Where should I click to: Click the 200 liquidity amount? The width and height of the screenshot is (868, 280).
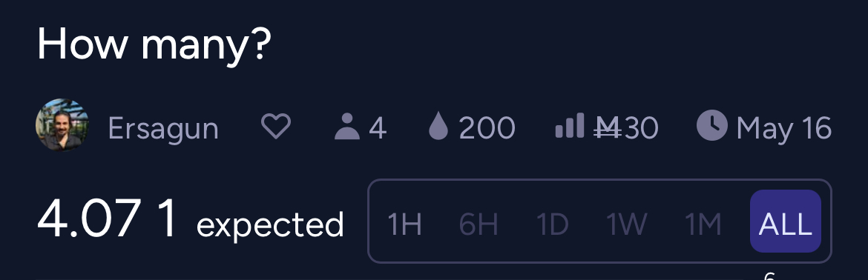coord(487,127)
